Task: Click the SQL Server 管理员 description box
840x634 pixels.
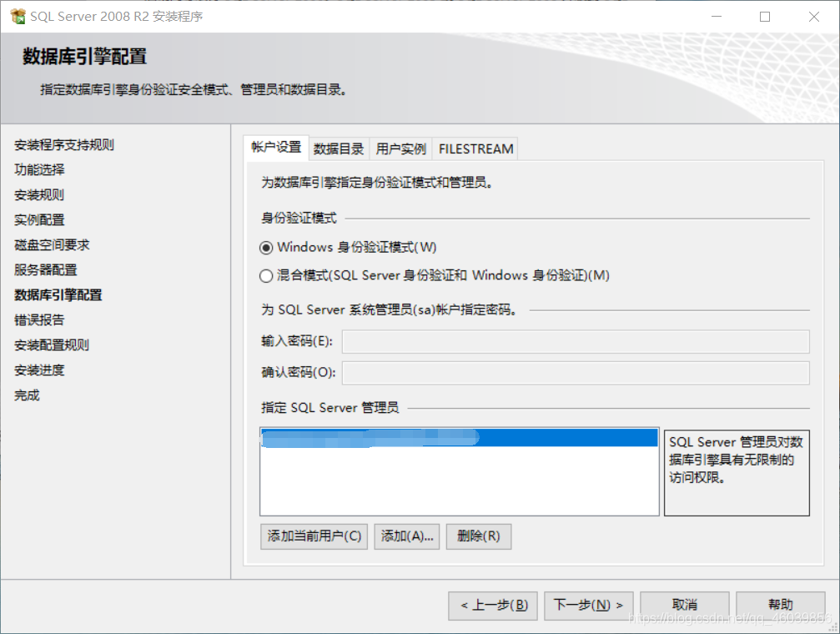Action: pos(737,473)
